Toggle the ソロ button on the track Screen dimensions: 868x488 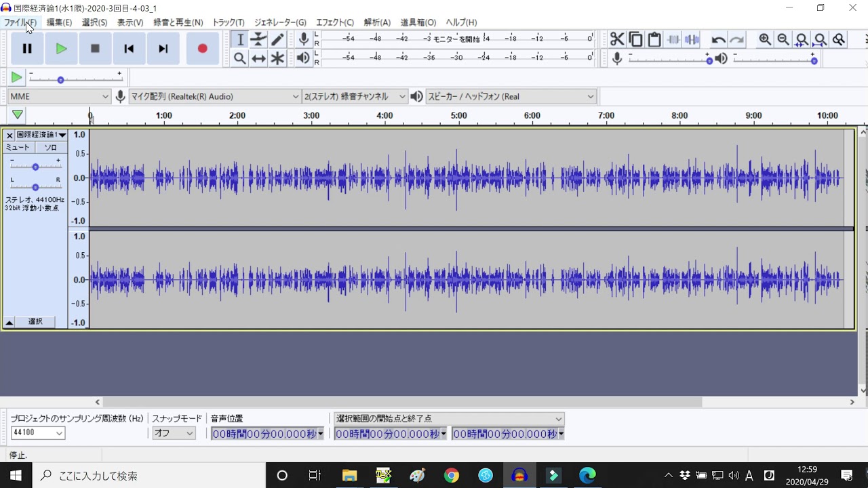(x=51, y=147)
